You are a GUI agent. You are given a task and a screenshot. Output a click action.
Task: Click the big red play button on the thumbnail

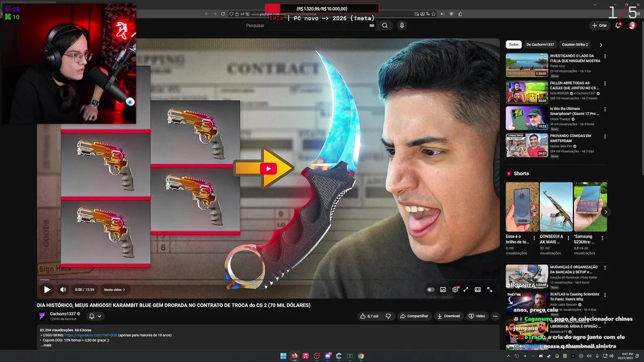[x=268, y=168]
